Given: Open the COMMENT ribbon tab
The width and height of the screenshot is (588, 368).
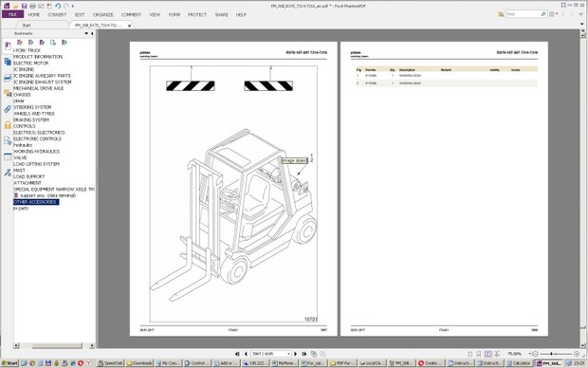Looking at the screenshot, I should [131, 14].
